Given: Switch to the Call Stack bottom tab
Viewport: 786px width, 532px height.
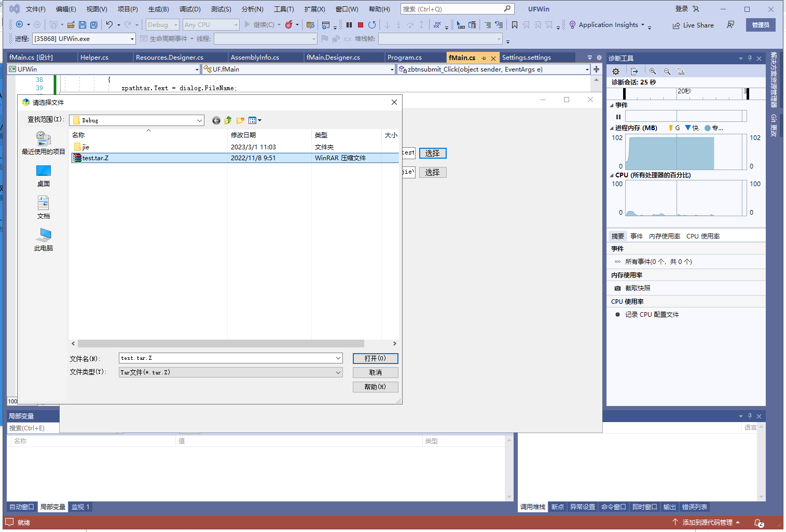Looking at the screenshot, I should (x=533, y=507).
